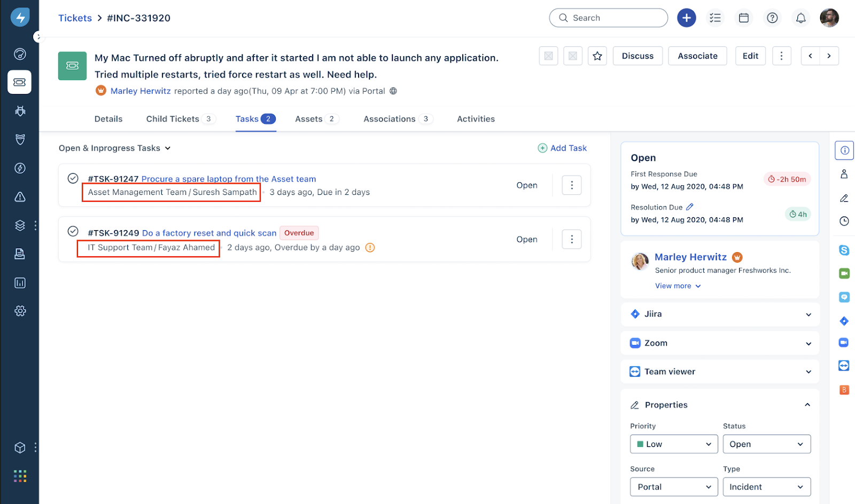Open the options menu for task TSK-91247

572,185
